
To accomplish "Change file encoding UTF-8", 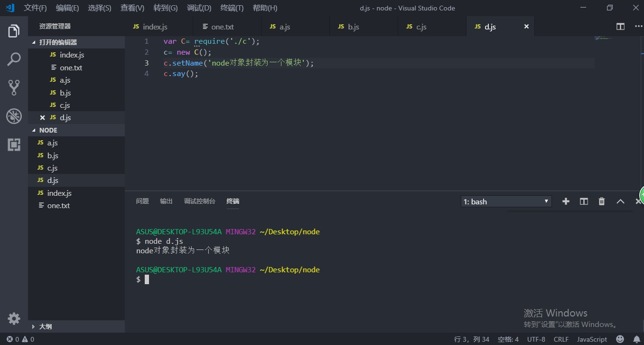I will click(536, 339).
